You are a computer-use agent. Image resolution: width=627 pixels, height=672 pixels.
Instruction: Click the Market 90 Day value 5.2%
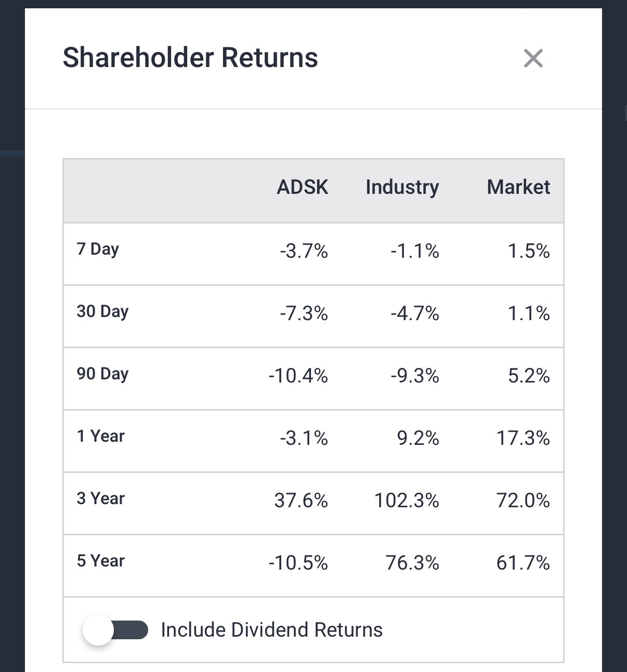pyautogui.click(x=529, y=376)
